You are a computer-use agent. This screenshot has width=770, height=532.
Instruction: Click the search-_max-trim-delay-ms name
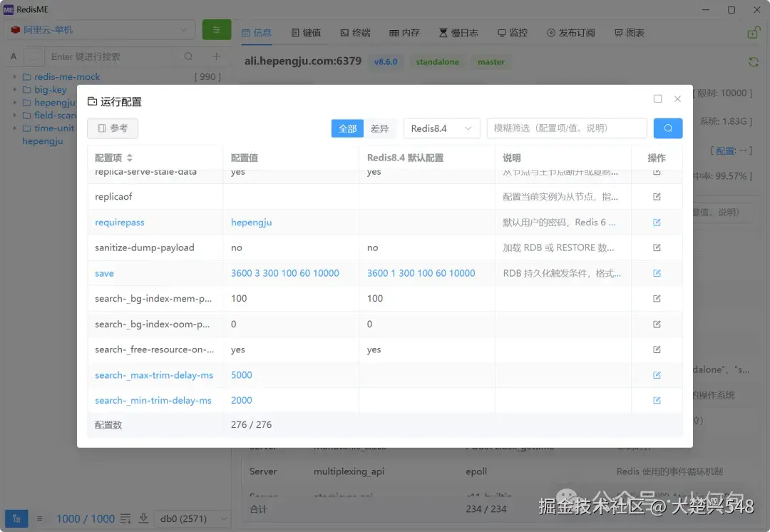tap(154, 375)
